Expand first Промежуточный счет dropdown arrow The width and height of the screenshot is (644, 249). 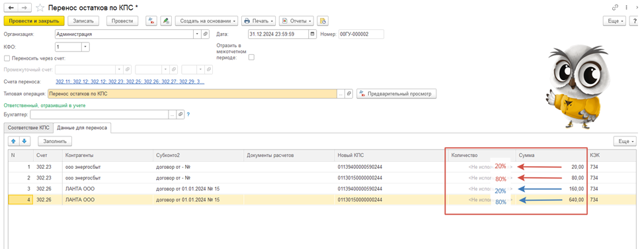click(x=119, y=69)
